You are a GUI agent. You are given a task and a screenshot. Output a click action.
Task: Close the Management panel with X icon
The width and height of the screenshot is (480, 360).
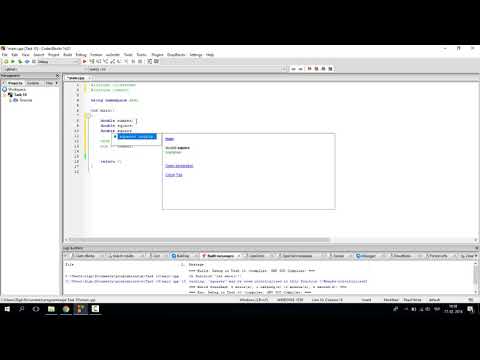click(58, 76)
